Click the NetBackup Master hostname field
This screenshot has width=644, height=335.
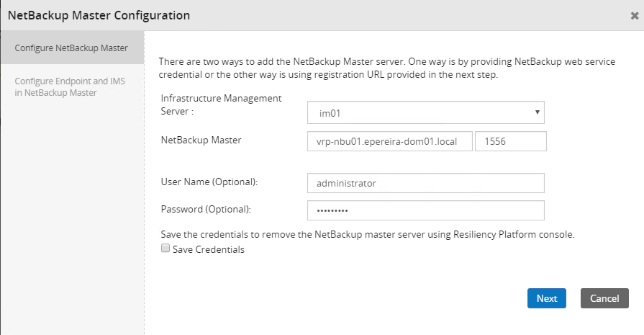coord(390,141)
